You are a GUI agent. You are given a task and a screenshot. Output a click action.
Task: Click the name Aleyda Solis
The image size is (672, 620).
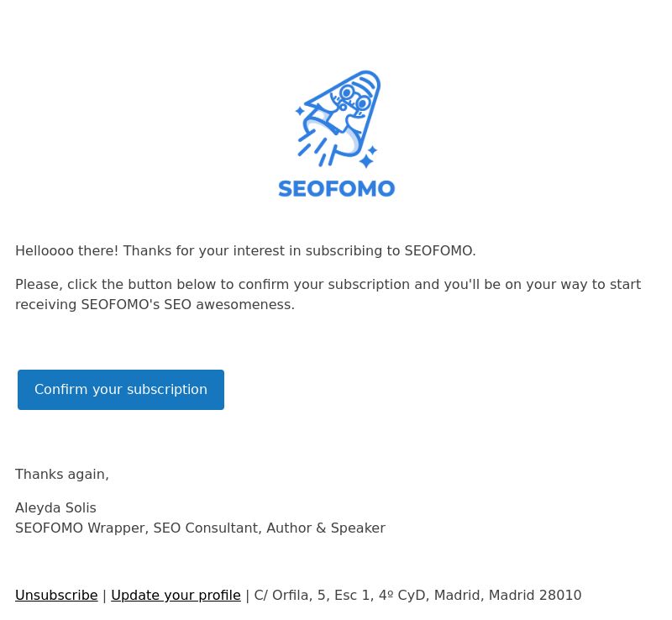pos(55,507)
